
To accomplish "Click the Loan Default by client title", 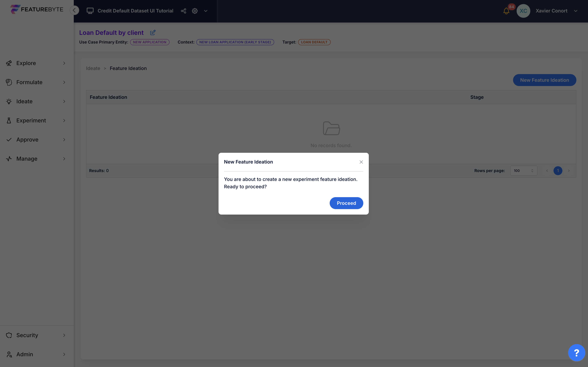I will click(x=111, y=33).
